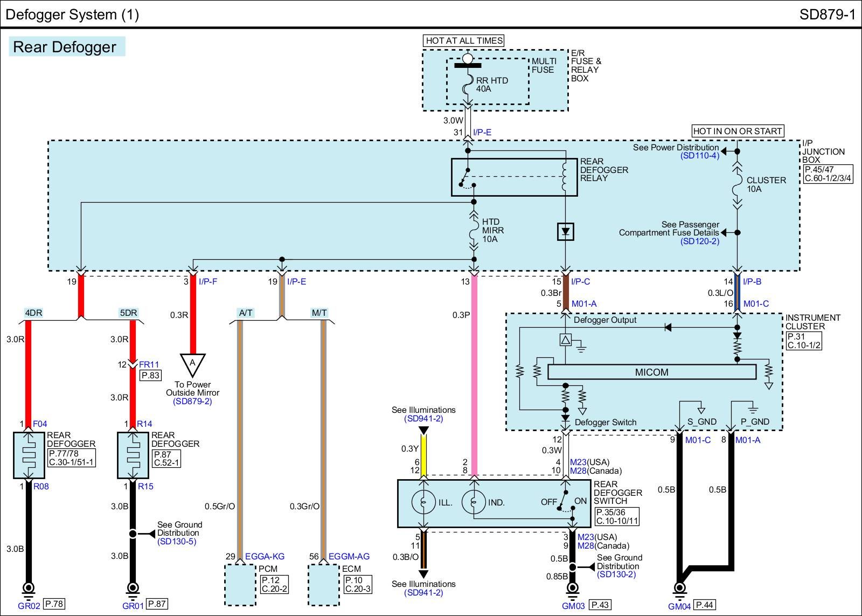The height and width of the screenshot is (616, 862).
Task: Select the M/T variant label
Action: 319,313
